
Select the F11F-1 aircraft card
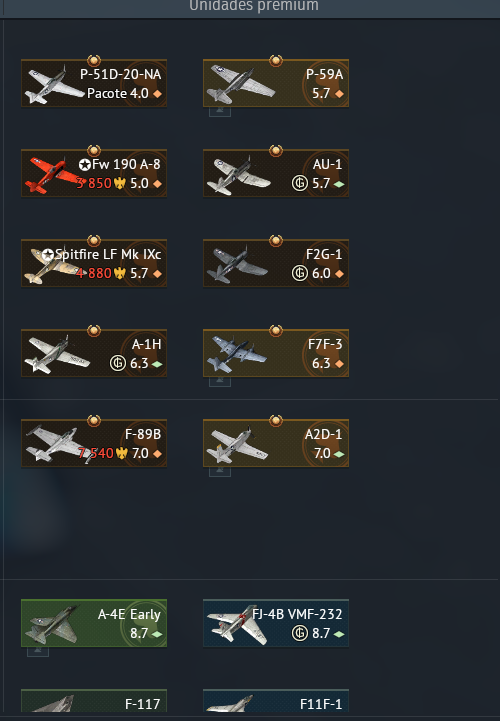coord(276,701)
